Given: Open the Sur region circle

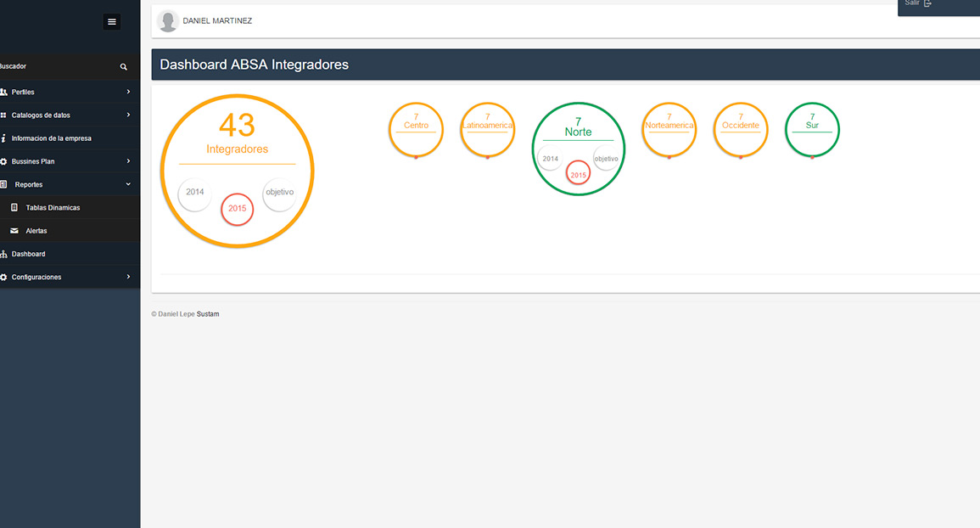Looking at the screenshot, I should tap(813, 130).
